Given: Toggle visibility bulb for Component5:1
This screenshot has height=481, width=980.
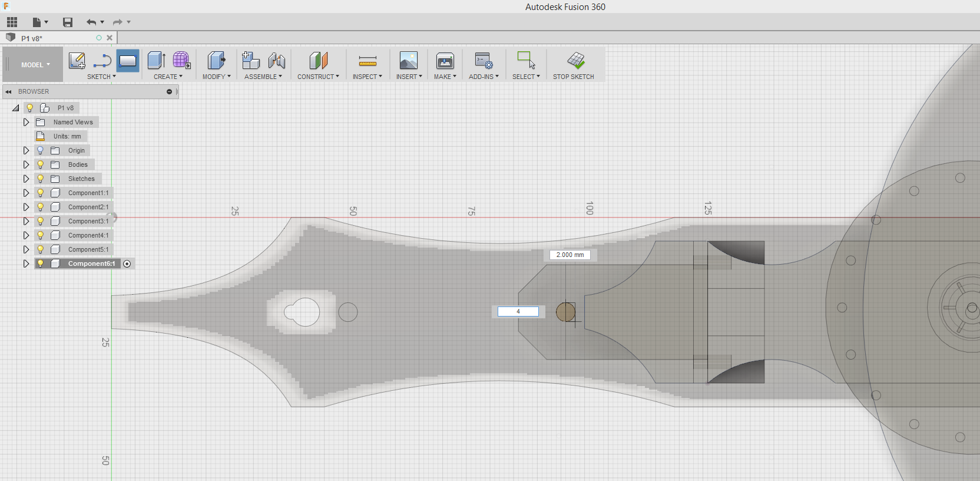Looking at the screenshot, I should [41, 249].
